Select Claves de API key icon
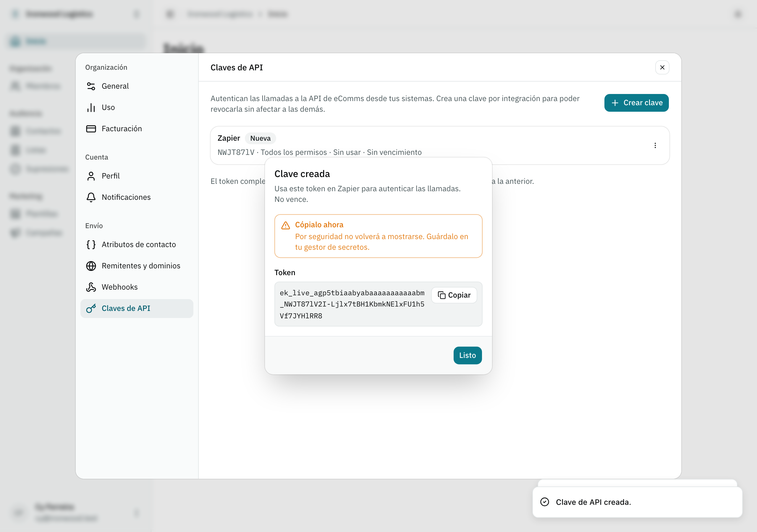The image size is (757, 532). coord(91,308)
